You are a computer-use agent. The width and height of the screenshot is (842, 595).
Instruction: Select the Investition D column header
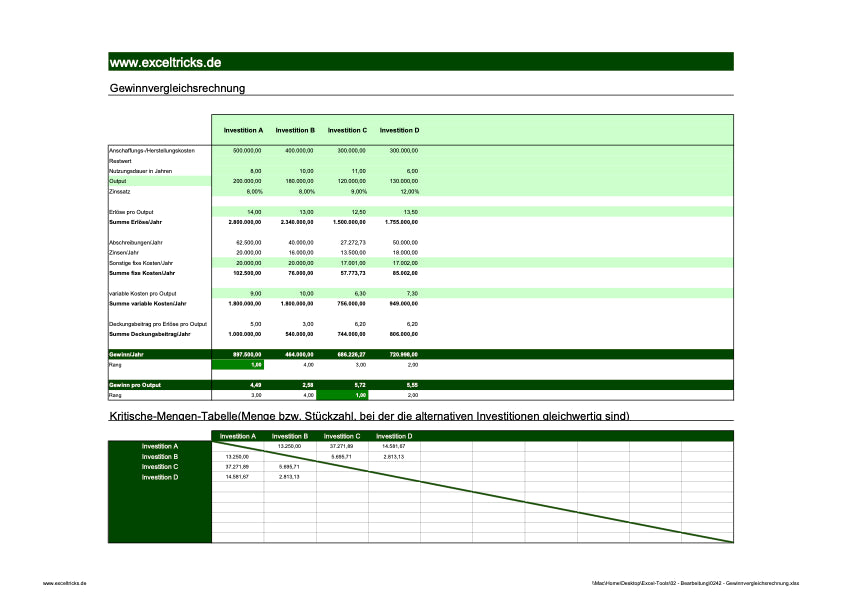(x=399, y=129)
